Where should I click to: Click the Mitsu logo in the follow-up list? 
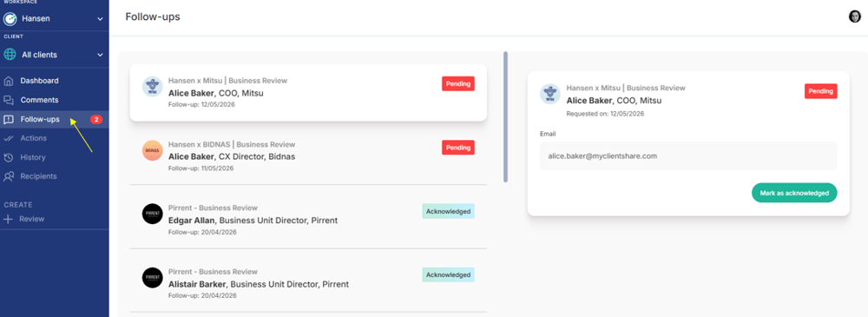tap(152, 87)
